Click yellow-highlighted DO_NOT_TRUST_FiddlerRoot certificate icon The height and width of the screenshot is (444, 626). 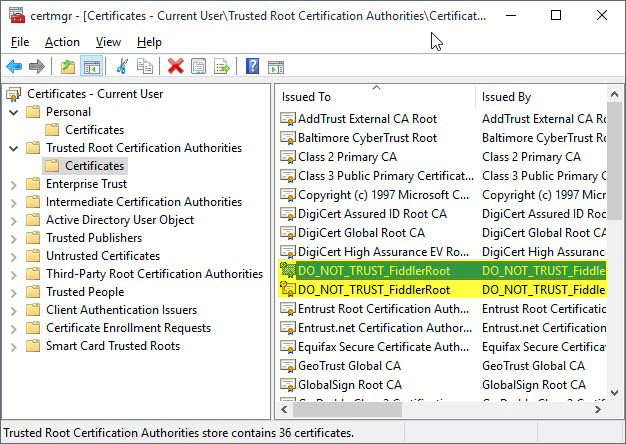click(287, 289)
